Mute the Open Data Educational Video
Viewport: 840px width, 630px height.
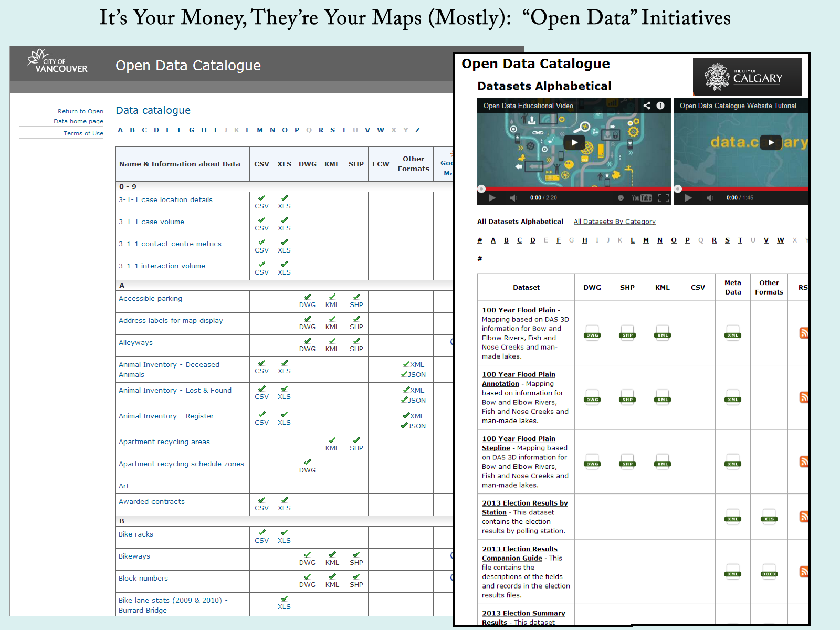tap(513, 198)
